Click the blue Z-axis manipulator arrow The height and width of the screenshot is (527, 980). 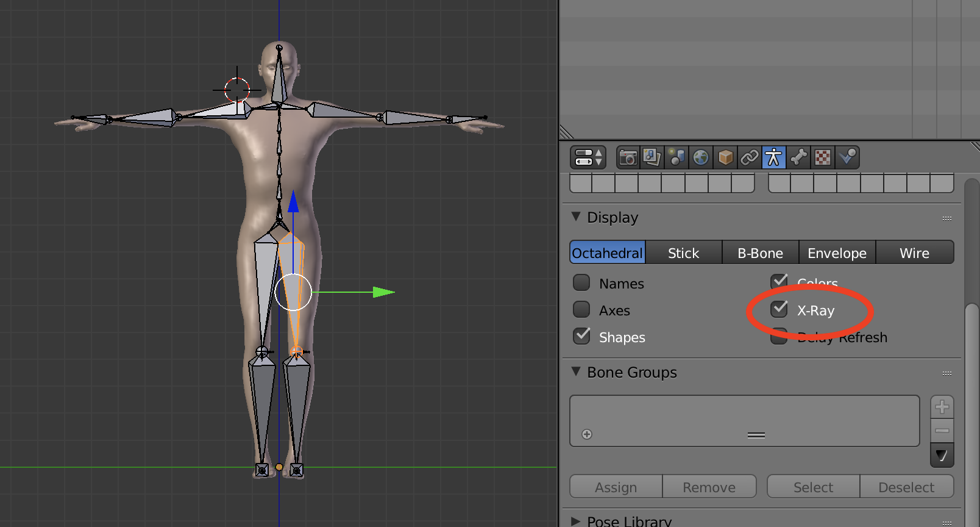click(x=293, y=201)
